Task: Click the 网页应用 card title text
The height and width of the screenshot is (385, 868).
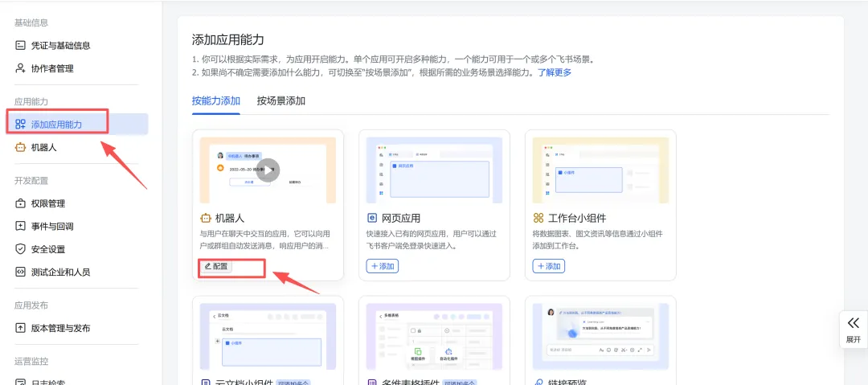Action: [401, 219]
